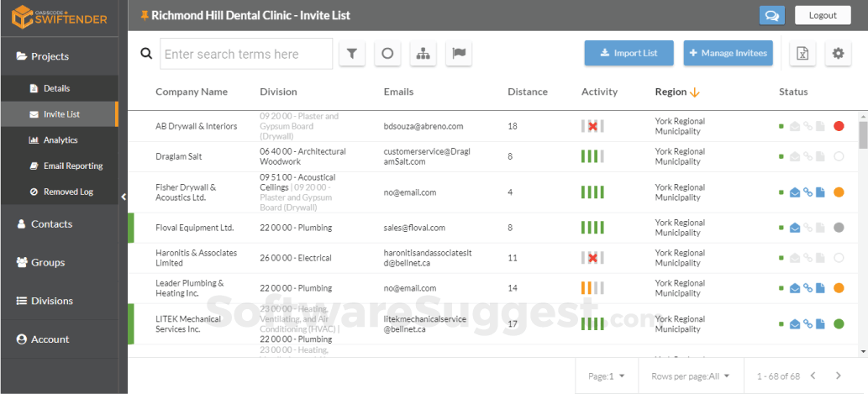Click sales@floval.com email

(x=414, y=228)
